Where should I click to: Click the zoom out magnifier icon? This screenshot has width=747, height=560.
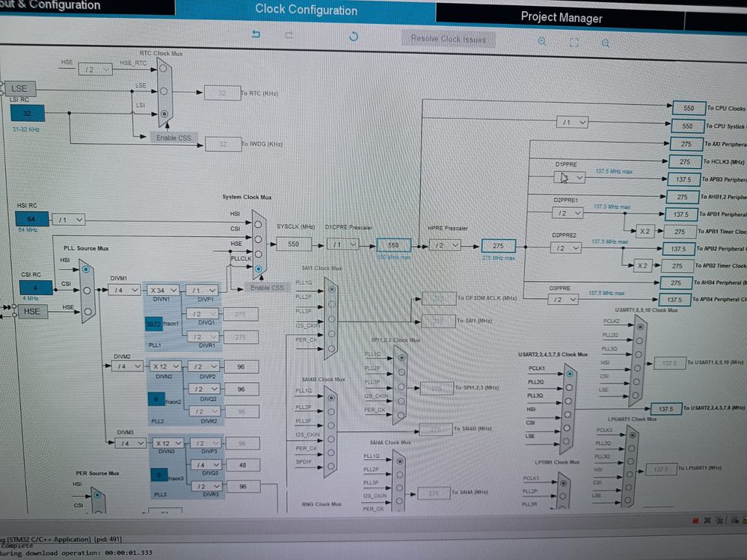[x=605, y=43]
